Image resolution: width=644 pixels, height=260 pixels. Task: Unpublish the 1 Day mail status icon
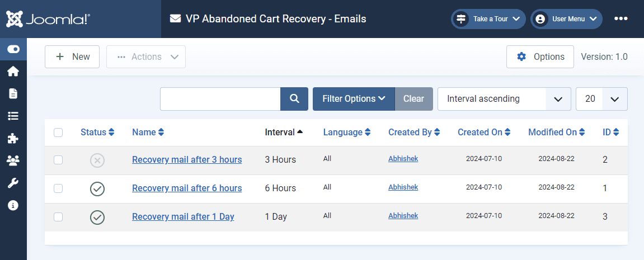pyautogui.click(x=97, y=217)
